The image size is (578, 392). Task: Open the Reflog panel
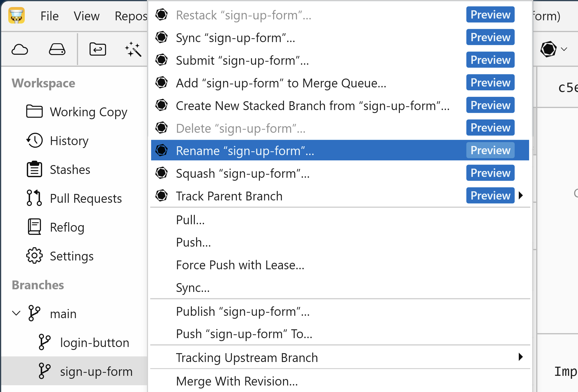click(67, 227)
